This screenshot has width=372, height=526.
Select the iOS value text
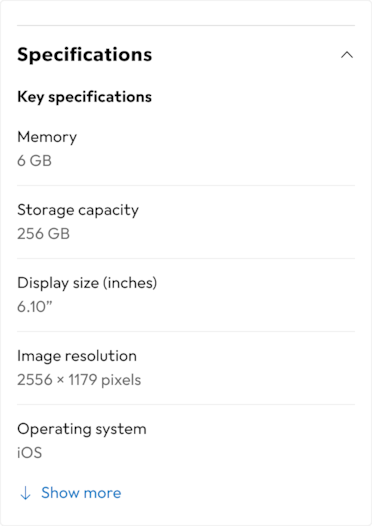point(30,453)
